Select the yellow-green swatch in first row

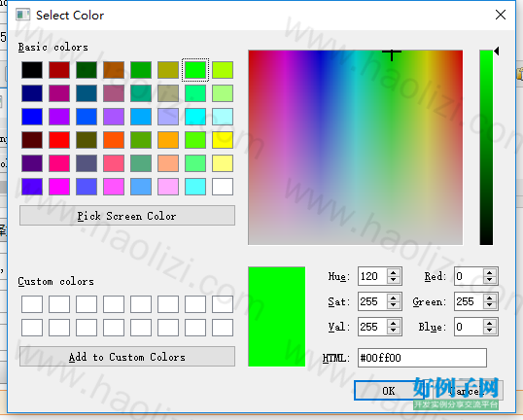coord(223,70)
